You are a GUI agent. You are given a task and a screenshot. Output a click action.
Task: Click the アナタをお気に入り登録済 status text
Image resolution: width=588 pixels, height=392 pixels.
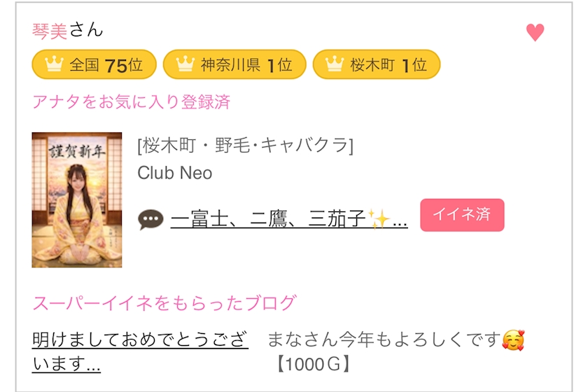tap(131, 102)
